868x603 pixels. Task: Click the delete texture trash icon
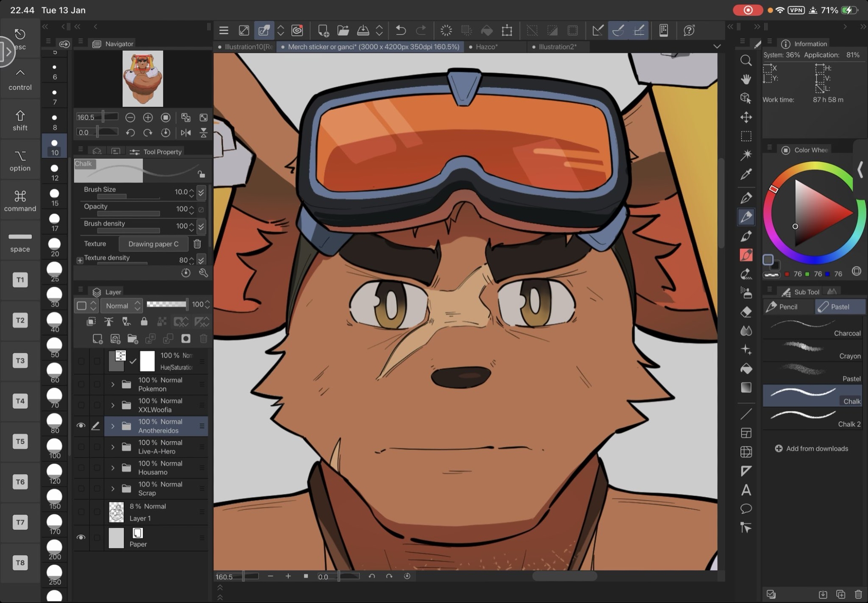pos(197,244)
